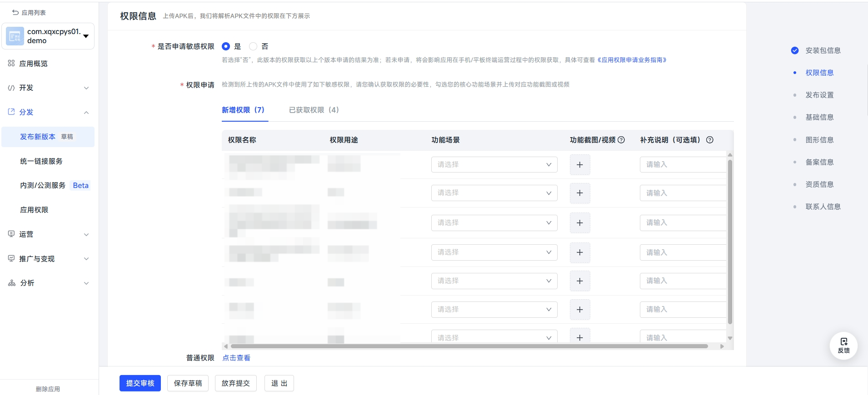868x395 pixels.
Task: Switch to 新增权限 (7) tab
Action: (x=243, y=110)
